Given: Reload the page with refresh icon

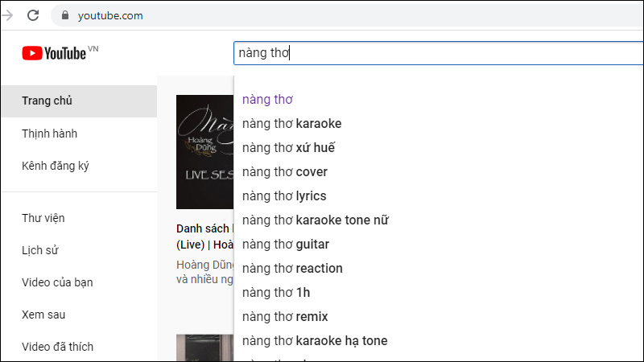Looking at the screenshot, I should 33,15.
